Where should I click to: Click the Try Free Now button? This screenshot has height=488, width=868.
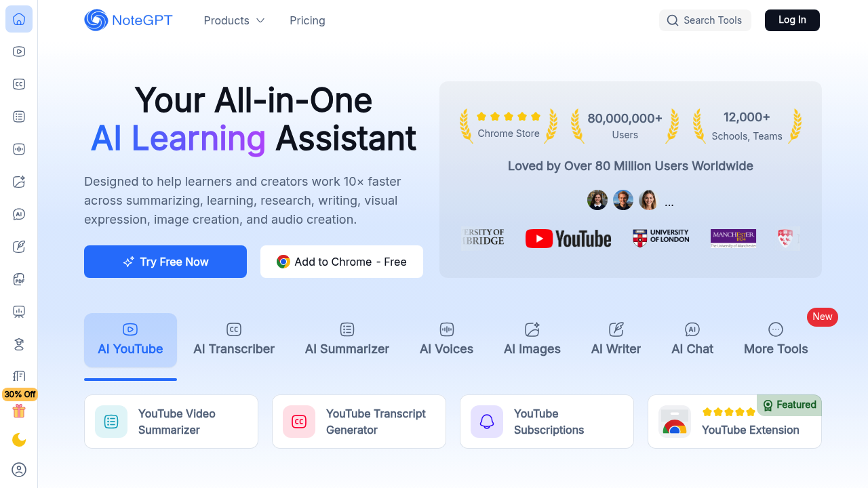click(165, 262)
